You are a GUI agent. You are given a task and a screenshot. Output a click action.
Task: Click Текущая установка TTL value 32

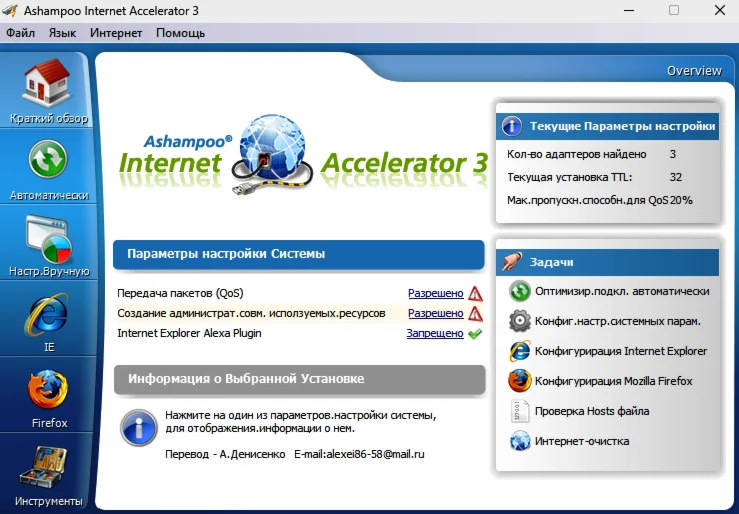click(676, 177)
